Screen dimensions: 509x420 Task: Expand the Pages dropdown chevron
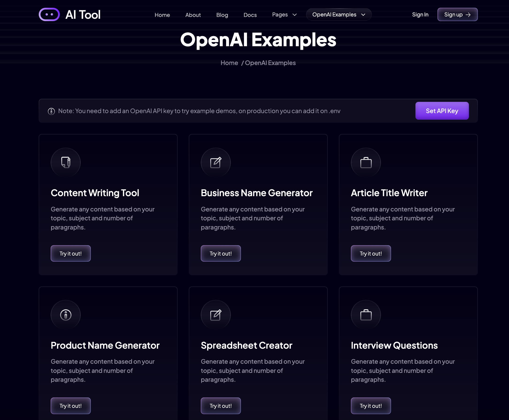pos(295,15)
